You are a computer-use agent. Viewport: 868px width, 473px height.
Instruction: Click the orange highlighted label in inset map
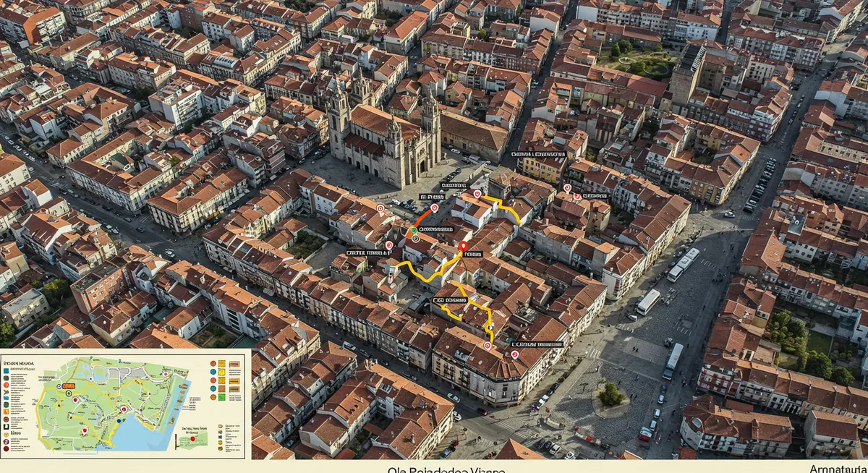(x=69, y=386)
